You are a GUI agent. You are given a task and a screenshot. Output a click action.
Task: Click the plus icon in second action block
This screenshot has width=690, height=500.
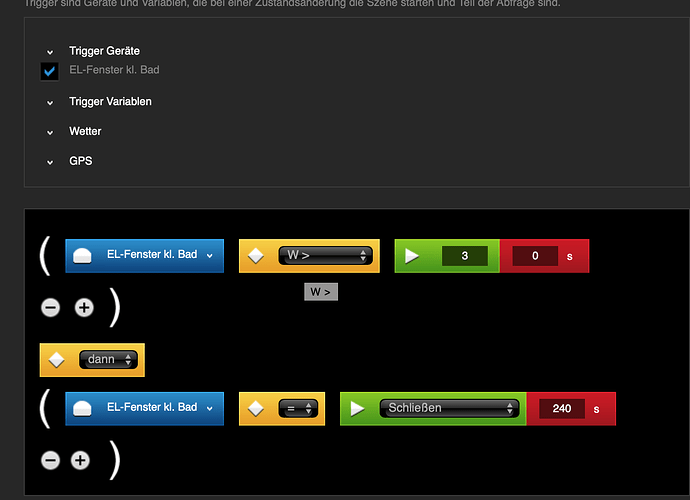pyautogui.click(x=81, y=460)
